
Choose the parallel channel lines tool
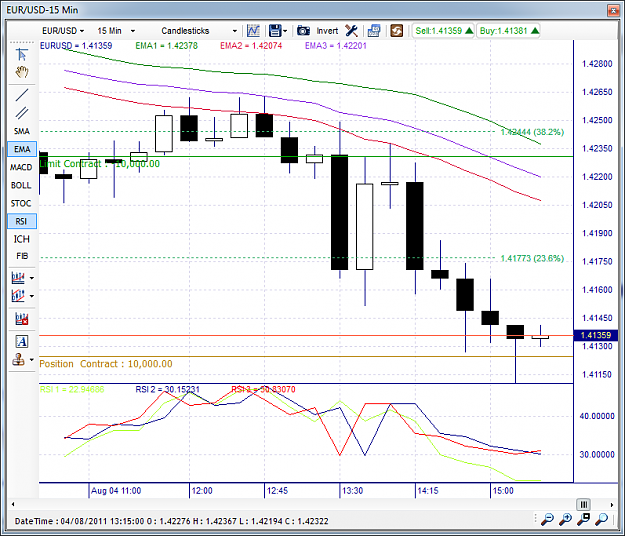pyautogui.click(x=22, y=113)
